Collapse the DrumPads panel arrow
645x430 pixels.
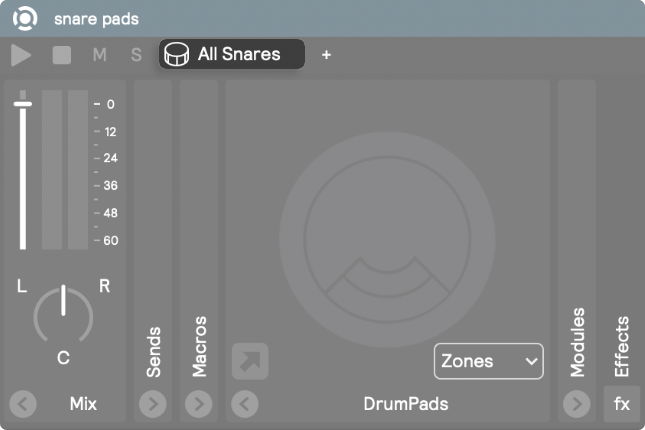pos(245,404)
